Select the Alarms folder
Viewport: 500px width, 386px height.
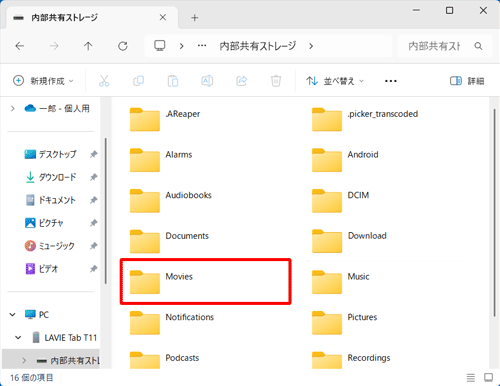tap(161, 160)
